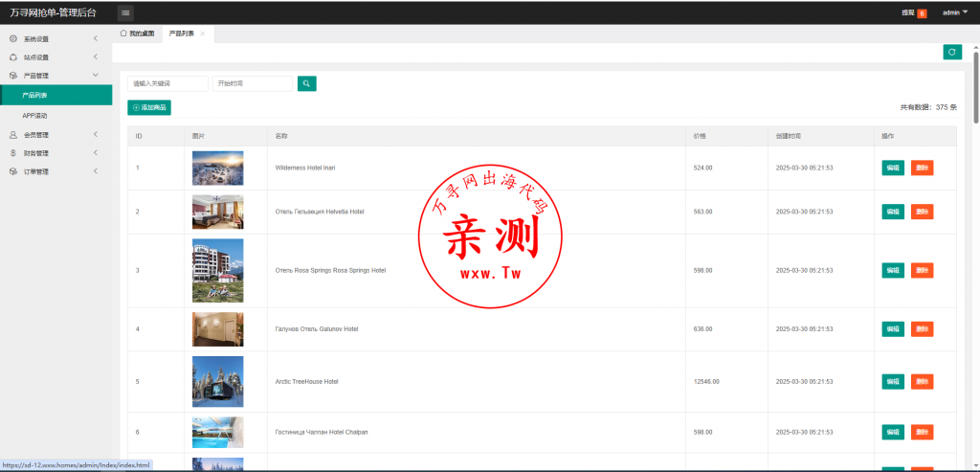Expand the 订单管理 menu chevron

coord(96,171)
